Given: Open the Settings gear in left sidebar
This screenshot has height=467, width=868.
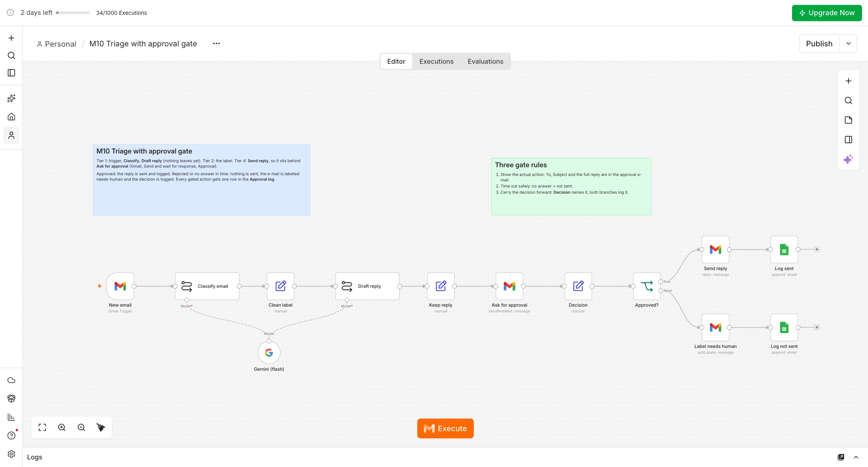Looking at the screenshot, I should tap(11, 454).
